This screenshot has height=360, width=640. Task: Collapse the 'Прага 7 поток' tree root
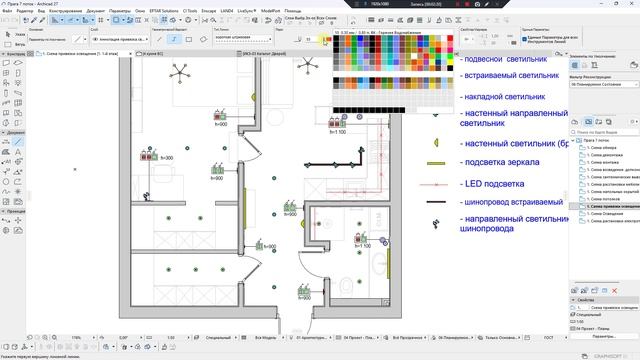573,140
